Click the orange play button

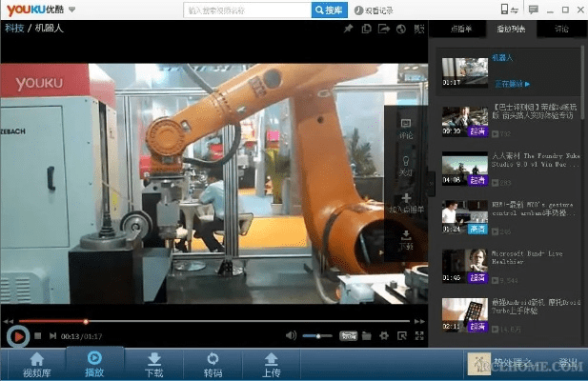pyautogui.click(x=16, y=335)
